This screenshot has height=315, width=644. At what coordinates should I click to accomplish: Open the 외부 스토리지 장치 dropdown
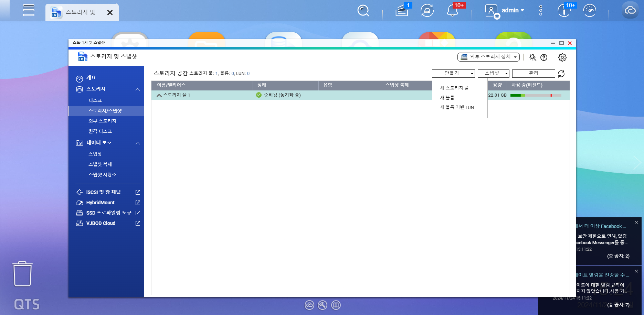click(x=488, y=57)
